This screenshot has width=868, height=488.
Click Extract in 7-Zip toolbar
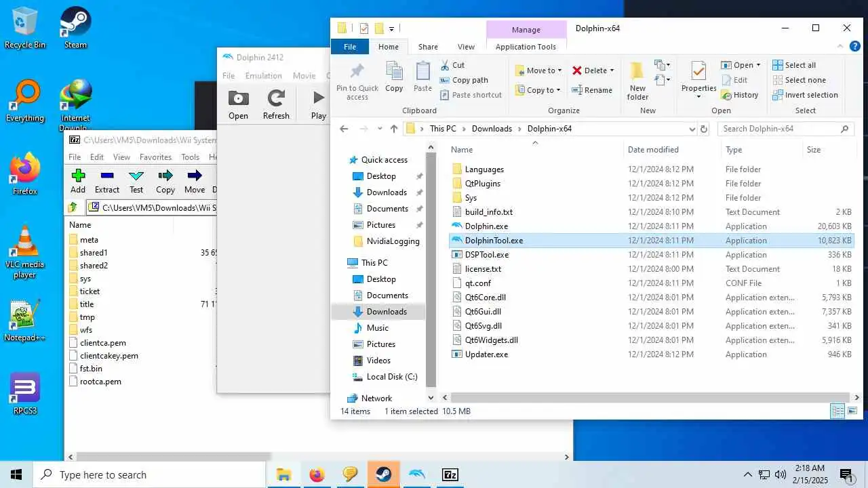tap(107, 182)
